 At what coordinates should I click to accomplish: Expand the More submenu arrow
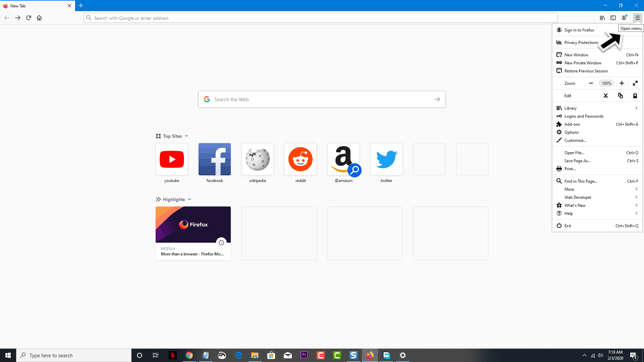pyautogui.click(x=636, y=189)
